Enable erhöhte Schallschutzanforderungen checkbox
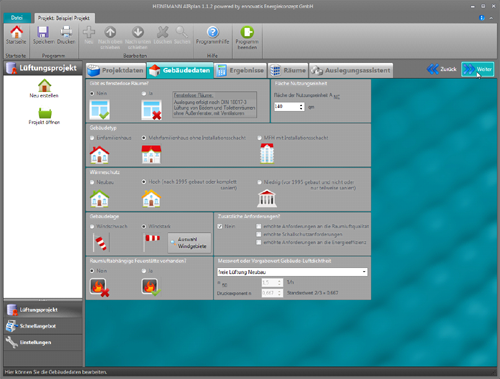The width and height of the screenshot is (500, 379). (259, 234)
